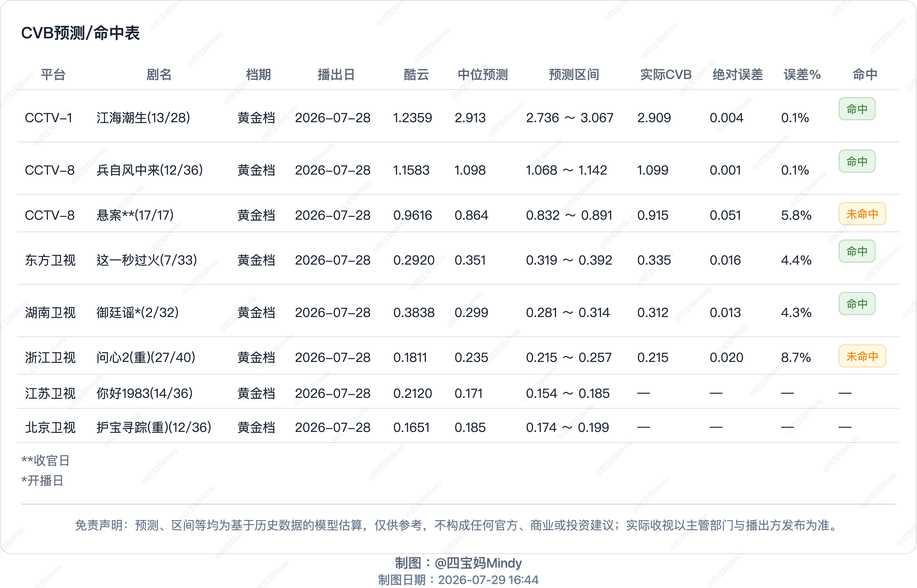
Task: Click actual CVB value 2.909
Action: (x=654, y=118)
